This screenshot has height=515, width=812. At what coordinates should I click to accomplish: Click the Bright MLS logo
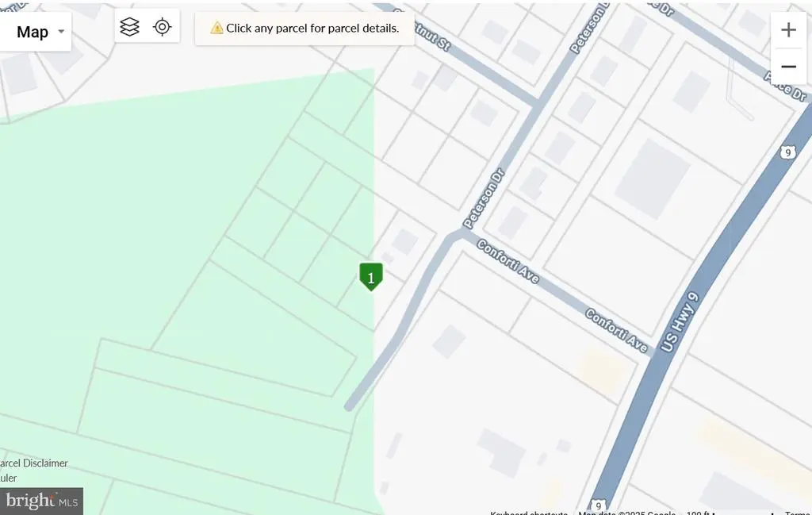[41, 501]
